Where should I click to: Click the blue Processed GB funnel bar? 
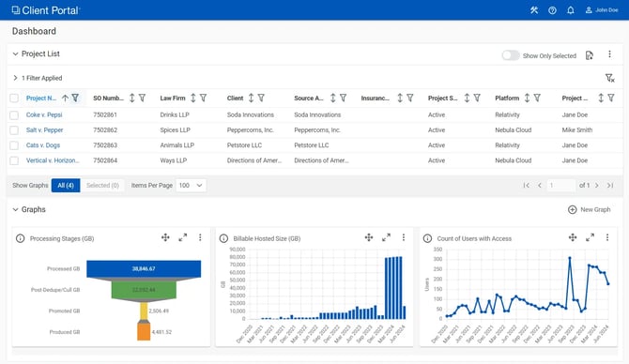[144, 268]
